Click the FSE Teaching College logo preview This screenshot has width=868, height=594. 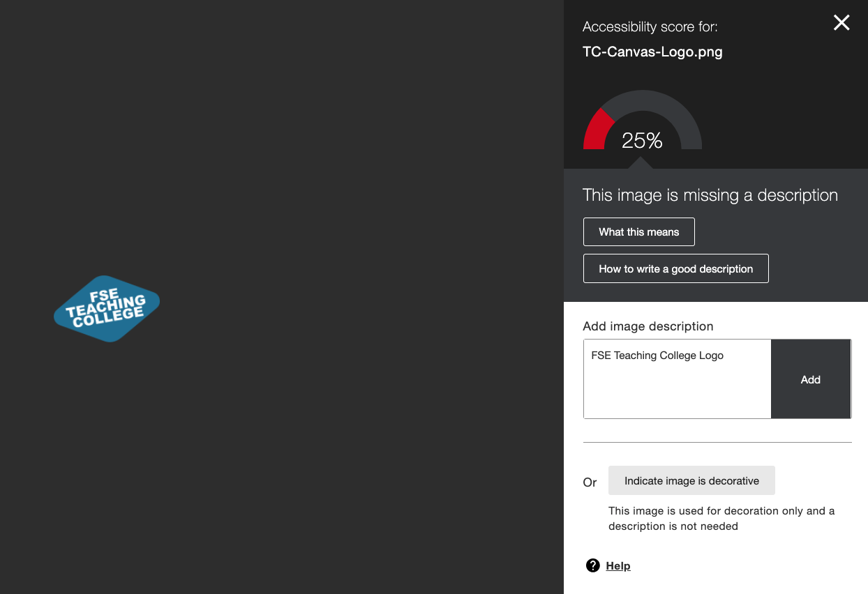(x=106, y=308)
